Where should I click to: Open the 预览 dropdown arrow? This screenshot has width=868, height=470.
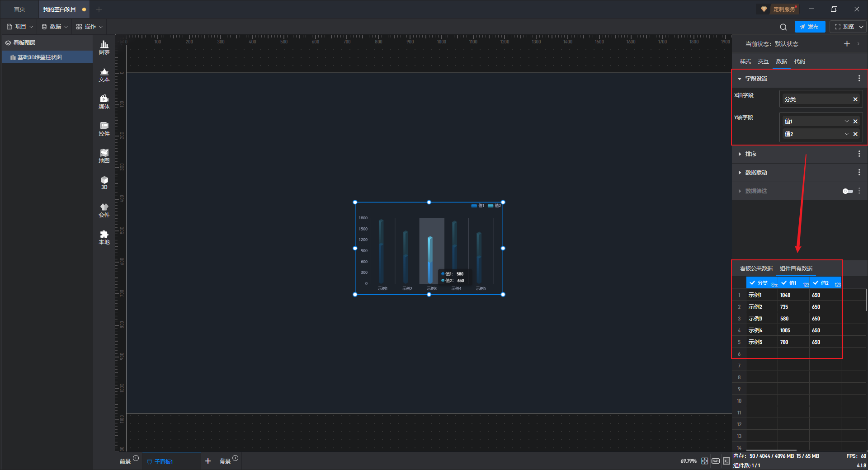point(861,27)
